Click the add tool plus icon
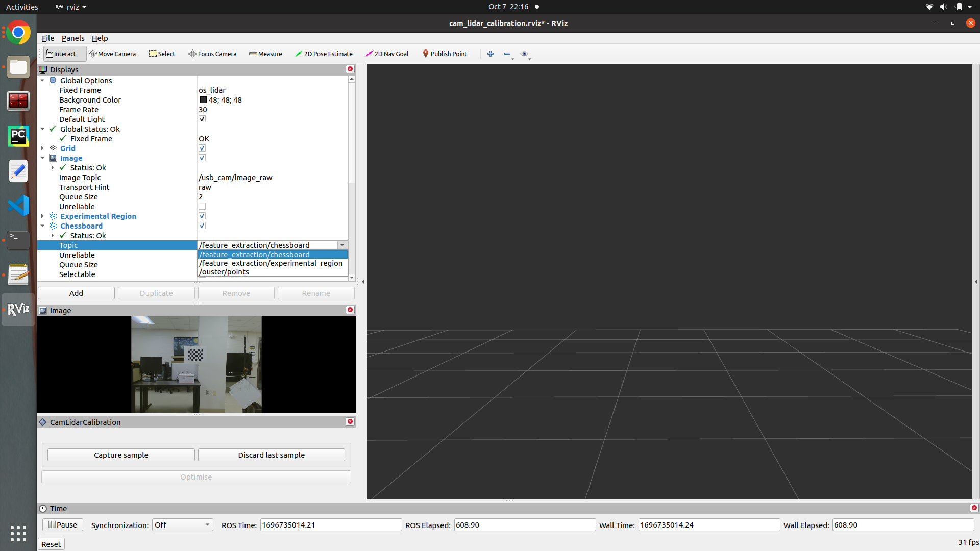 click(x=490, y=54)
